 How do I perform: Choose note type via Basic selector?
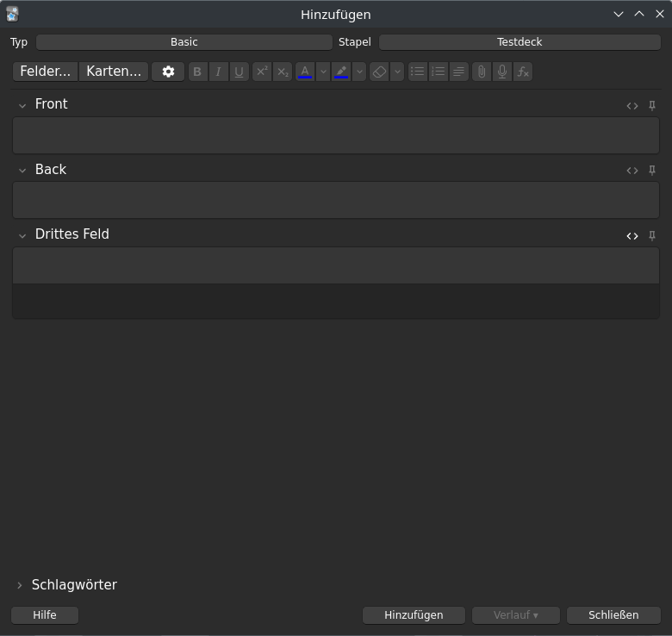click(184, 42)
